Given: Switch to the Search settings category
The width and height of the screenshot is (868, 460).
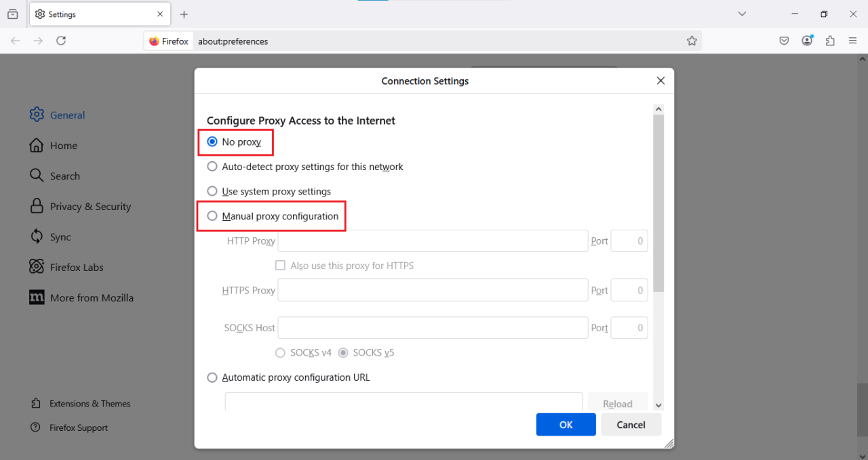Looking at the screenshot, I should 64,176.
